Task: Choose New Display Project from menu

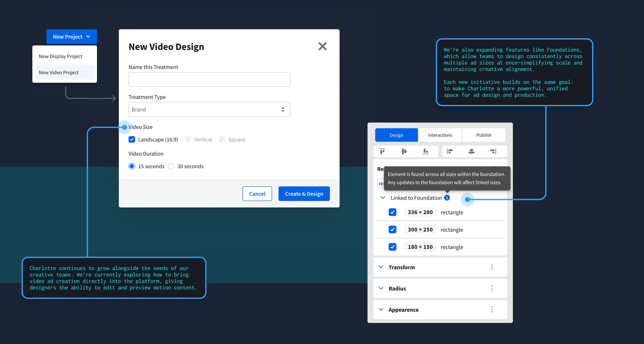Action: click(x=61, y=56)
